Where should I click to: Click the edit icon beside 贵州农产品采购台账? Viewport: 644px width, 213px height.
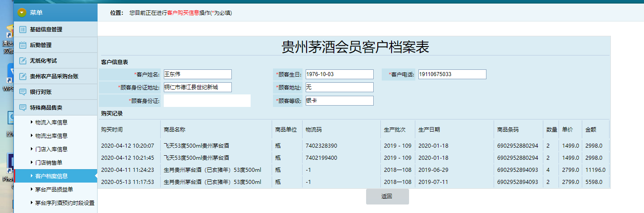(x=23, y=77)
